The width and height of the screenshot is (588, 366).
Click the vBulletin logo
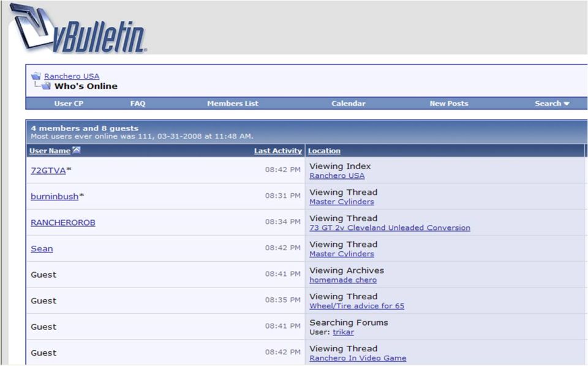(77, 29)
